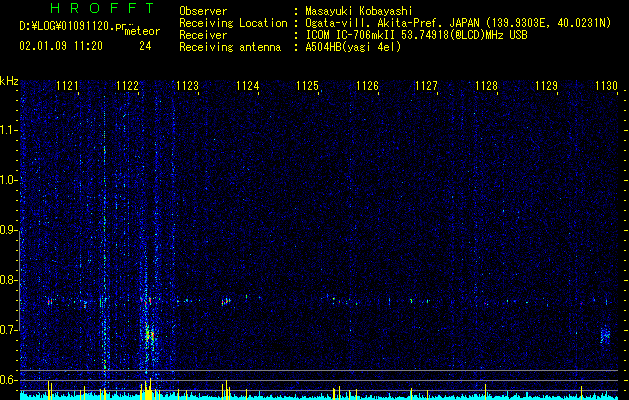The image size is (629, 400).
Task: Click the 1122 time axis marker
Action: click(127, 85)
